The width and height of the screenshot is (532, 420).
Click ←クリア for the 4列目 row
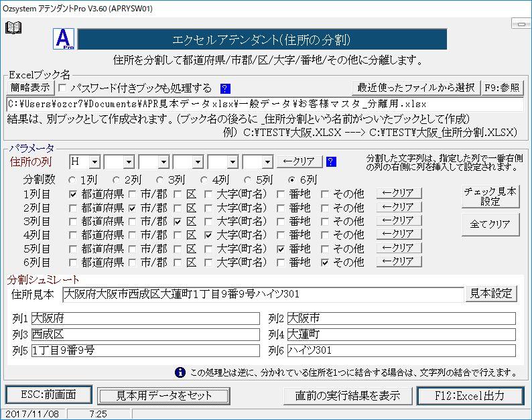[399, 234]
